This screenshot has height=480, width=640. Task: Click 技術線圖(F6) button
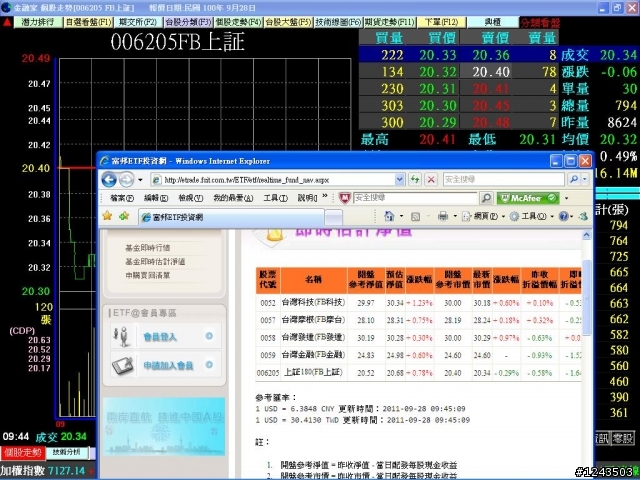pos(338,22)
